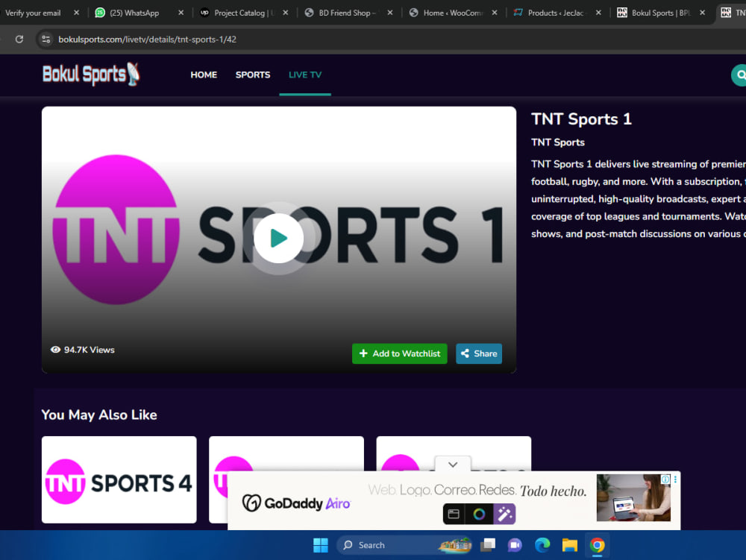Collapse the ad banner with the chevron
Screen dimensions: 746x560
point(453,465)
